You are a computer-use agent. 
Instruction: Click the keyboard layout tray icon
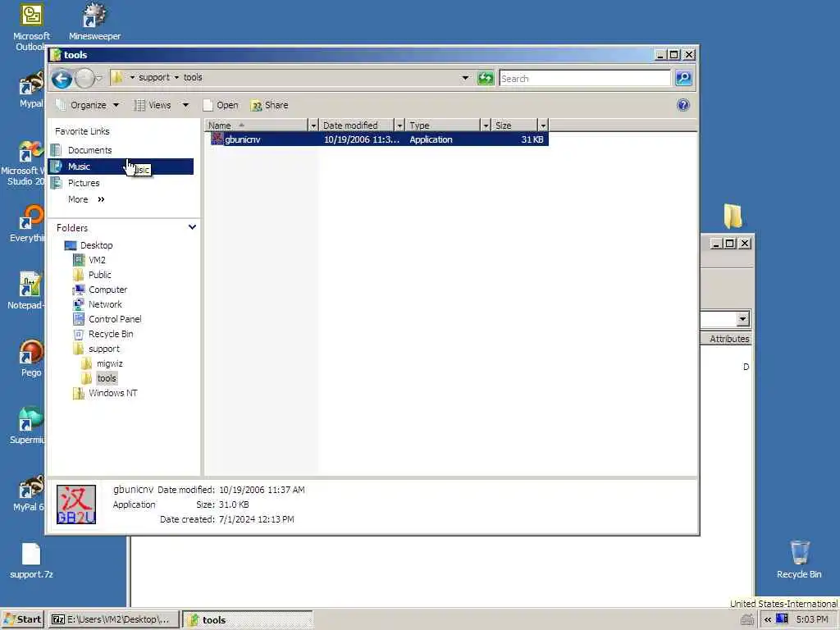pyautogui.click(x=746, y=620)
